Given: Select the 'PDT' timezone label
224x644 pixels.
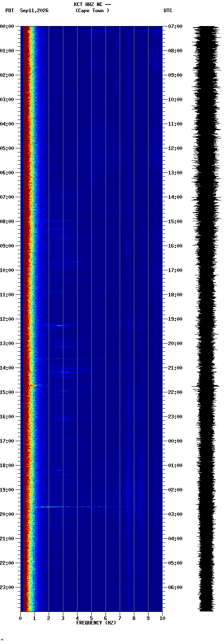Looking at the screenshot, I should pyautogui.click(x=9, y=11).
